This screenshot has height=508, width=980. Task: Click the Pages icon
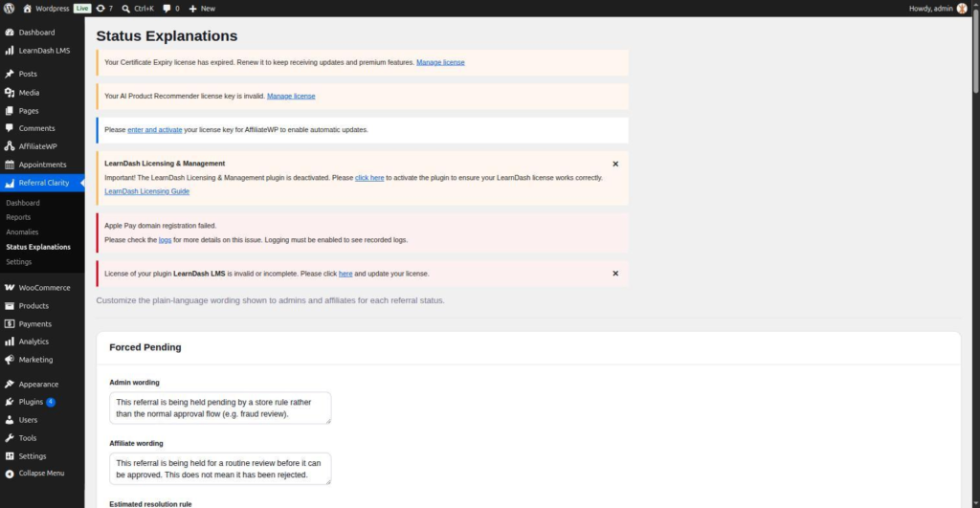point(10,111)
